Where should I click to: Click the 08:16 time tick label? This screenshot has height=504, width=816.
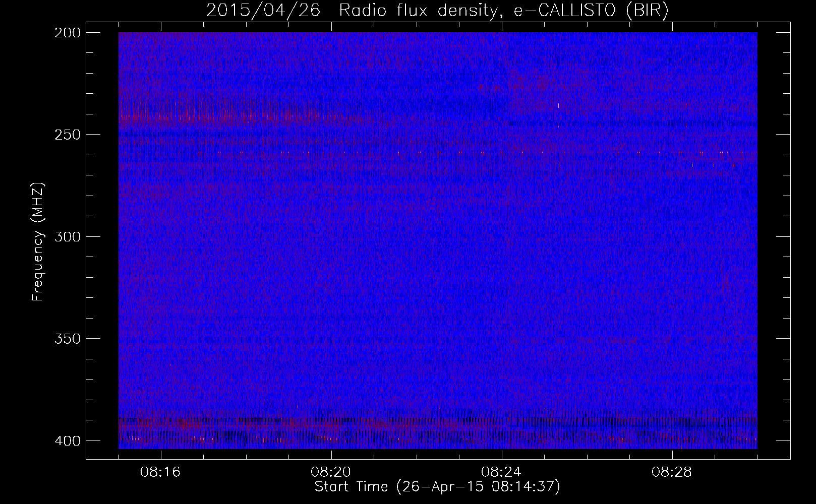161,472
